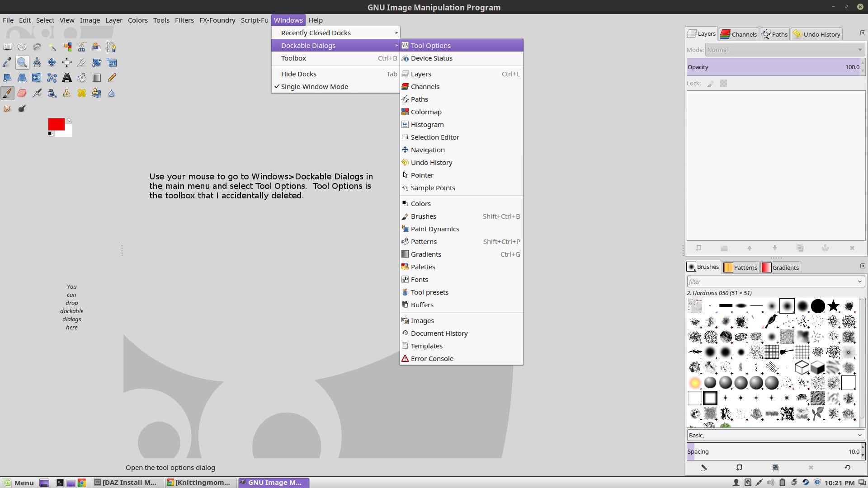The image size is (868, 488).
Task: Select the Move tool
Action: click(52, 62)
